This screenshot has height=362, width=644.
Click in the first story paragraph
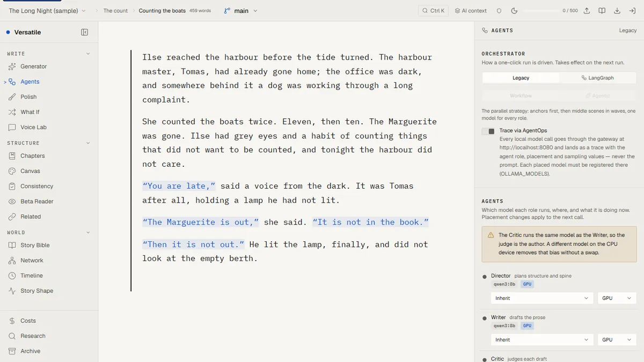287,78
